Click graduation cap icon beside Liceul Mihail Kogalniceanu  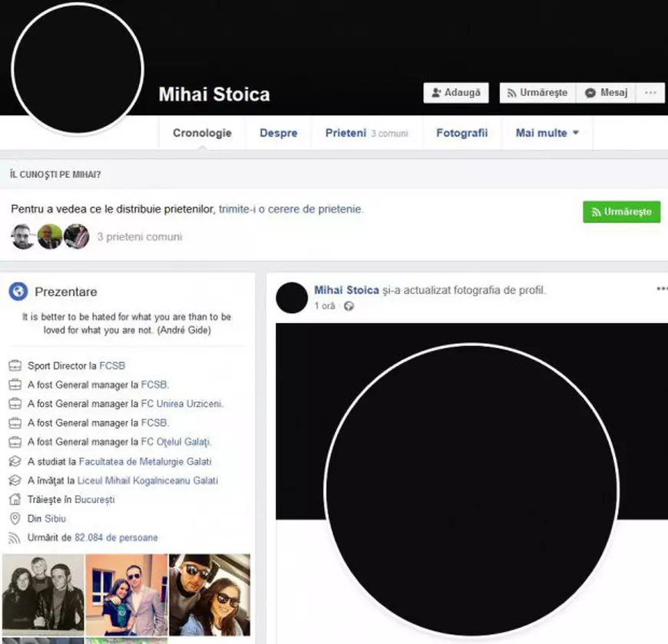[x=15, y=481]
